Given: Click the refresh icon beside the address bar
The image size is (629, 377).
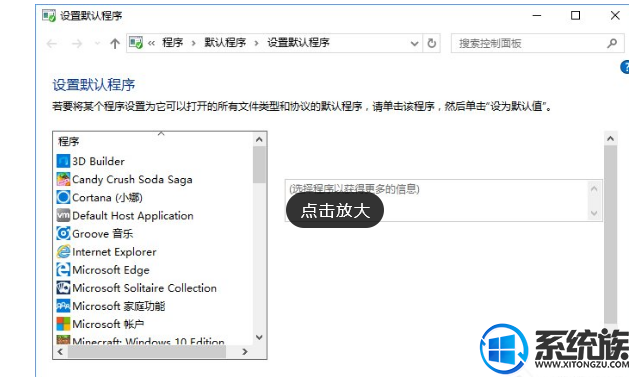Looking at the screenshot, I should pos(431,43).
